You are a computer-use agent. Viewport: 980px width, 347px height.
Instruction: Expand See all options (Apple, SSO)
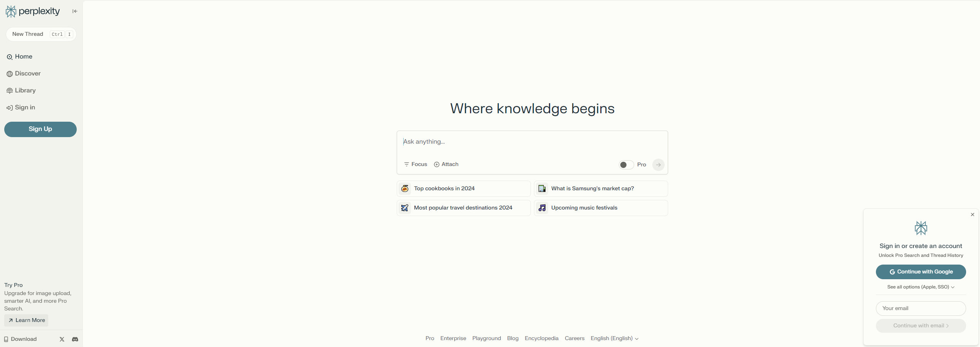(921, 287)
